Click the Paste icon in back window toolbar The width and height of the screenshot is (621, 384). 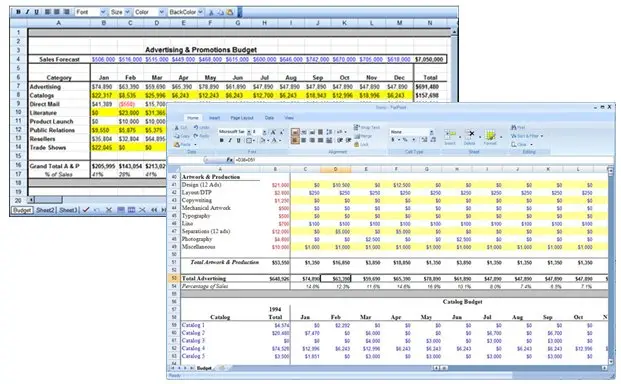pos(230,13)
